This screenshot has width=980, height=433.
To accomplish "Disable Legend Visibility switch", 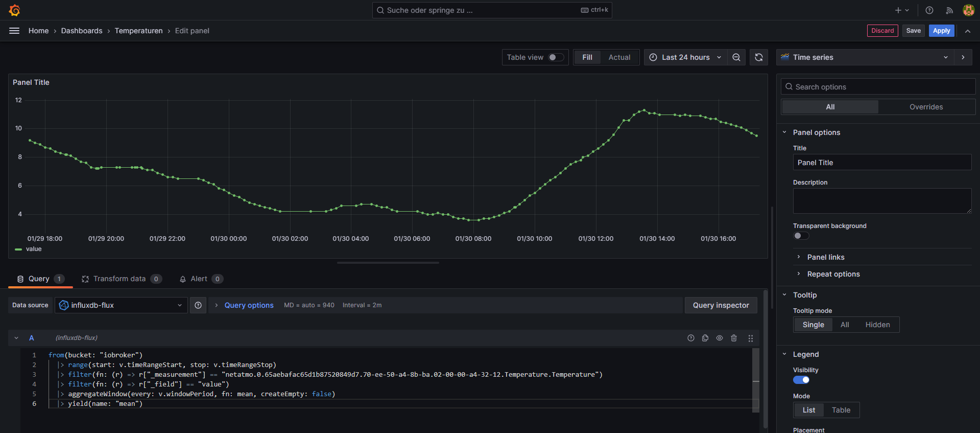I will click(x=801, y=380).
